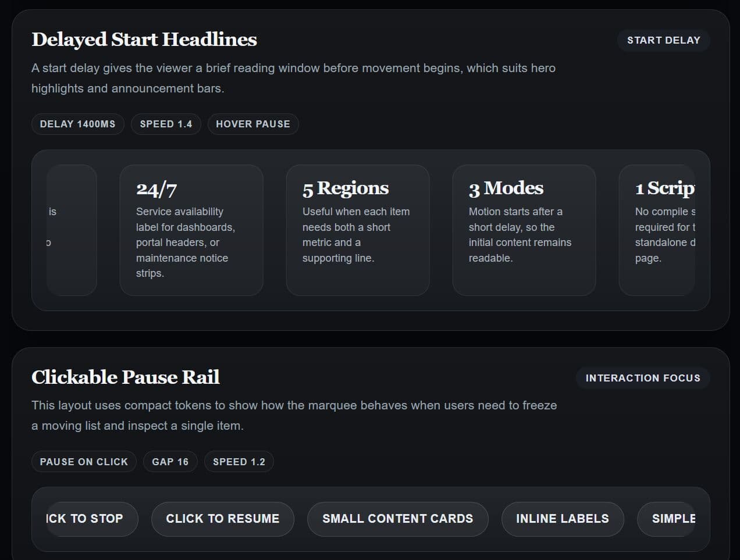Viewport: 740px width, 560px height.
Task: Click the 5 Regions card
Action: point(357,230)
